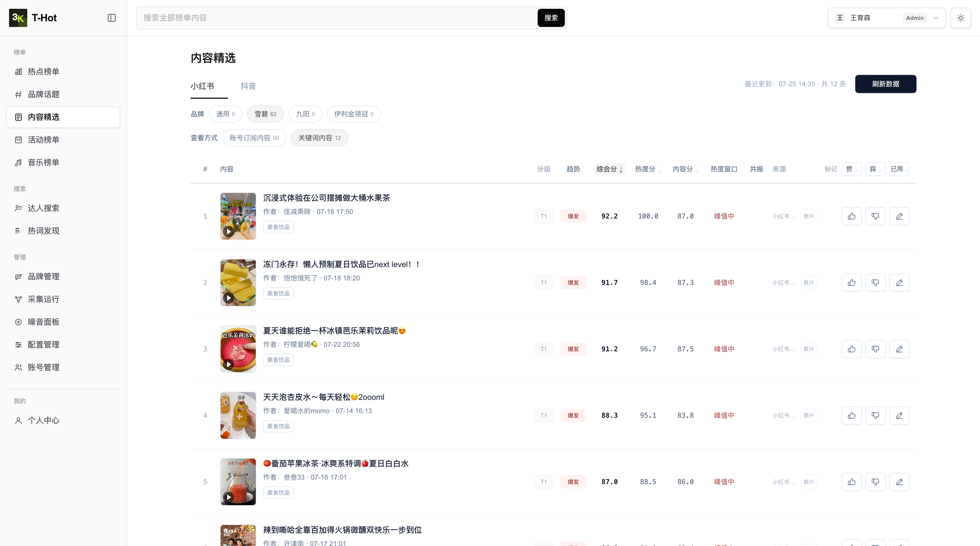
Task: Open the 冰镇芭乐茉莉 post thumbnail
Action: pos(238,349)
